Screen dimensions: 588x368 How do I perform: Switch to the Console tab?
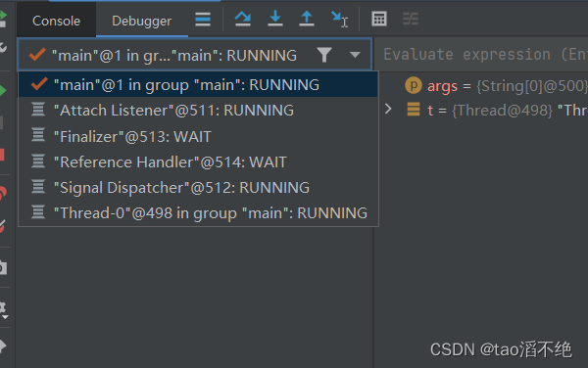(56, 21)
